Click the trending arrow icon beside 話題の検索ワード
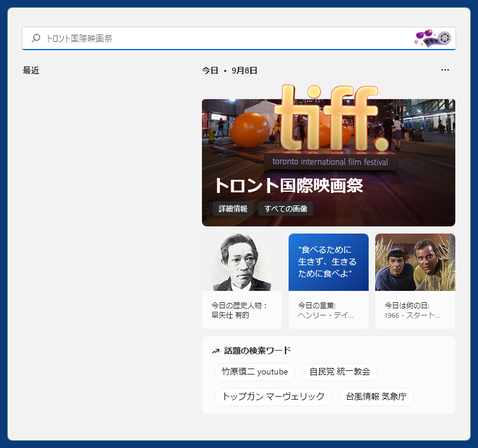The image size is (478, 448). click(215, 351)
